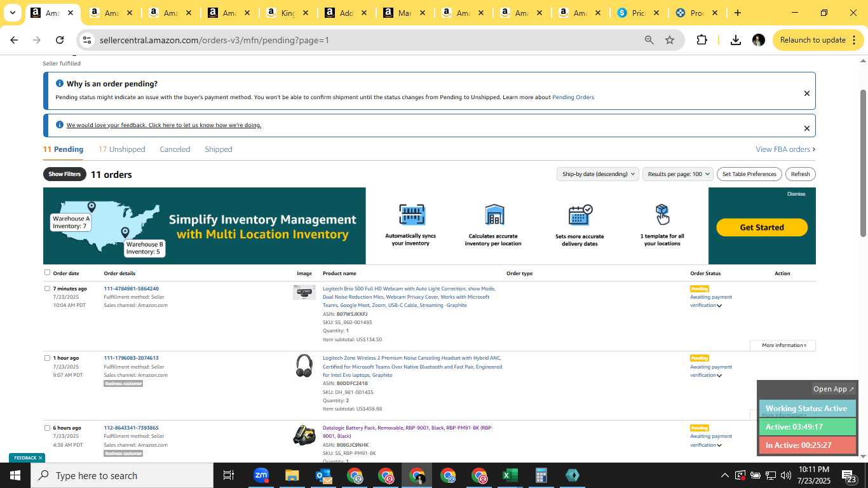Open Logitech Zone Wireless 2 product link
The width and height of the screenshot is (868, 488).
[412, 367]
